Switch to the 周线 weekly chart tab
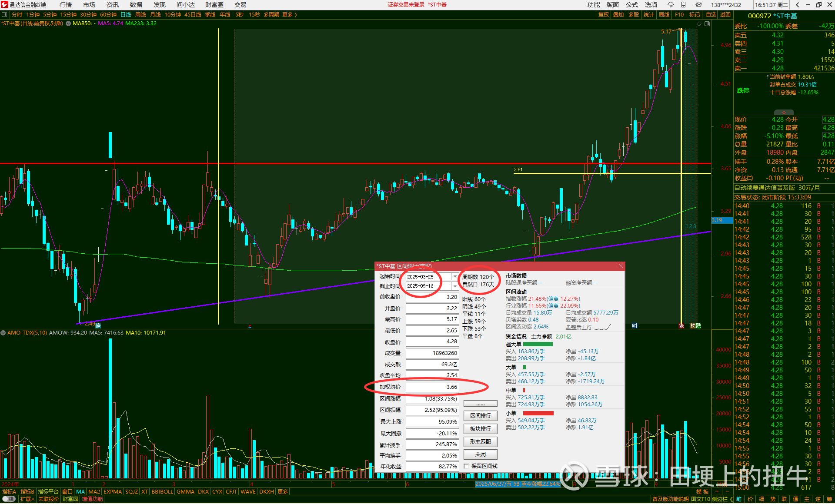 pyautogui.click(x=140, y=15)
